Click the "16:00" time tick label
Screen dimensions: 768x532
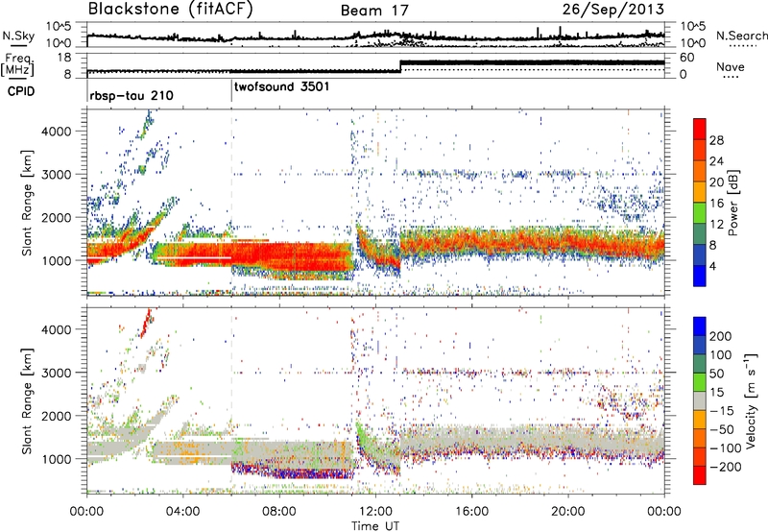[x=471, y=512]
